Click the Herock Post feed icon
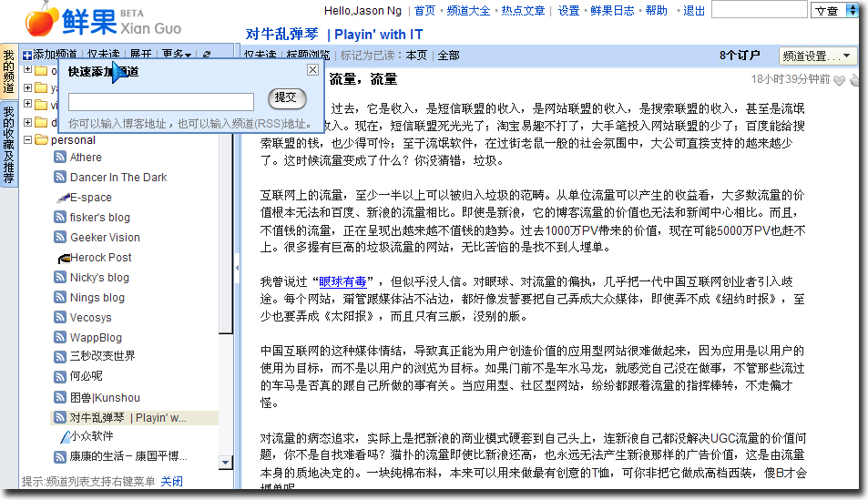 (x=61, y=258)
